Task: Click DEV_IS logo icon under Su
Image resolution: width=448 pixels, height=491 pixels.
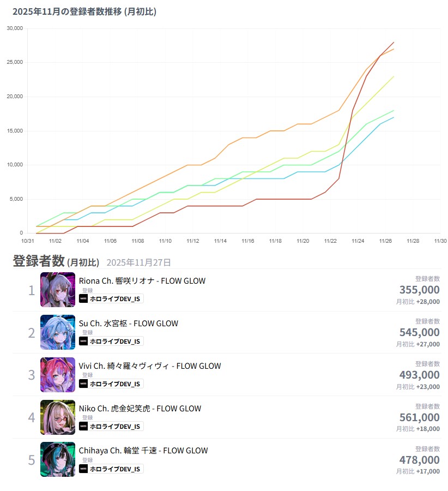Action: (x=83, y=342)
